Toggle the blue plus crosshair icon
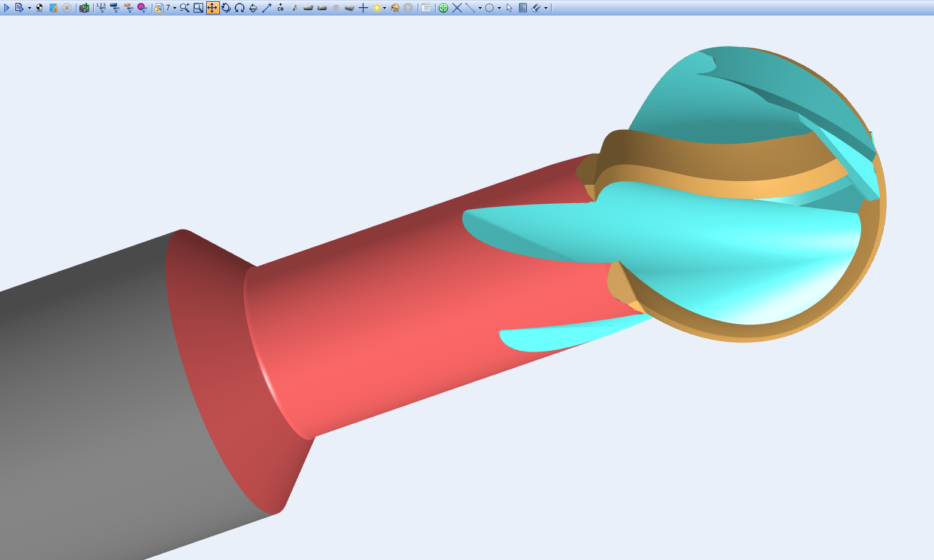This screenshot has height=560, width=934. click(363, 8)
